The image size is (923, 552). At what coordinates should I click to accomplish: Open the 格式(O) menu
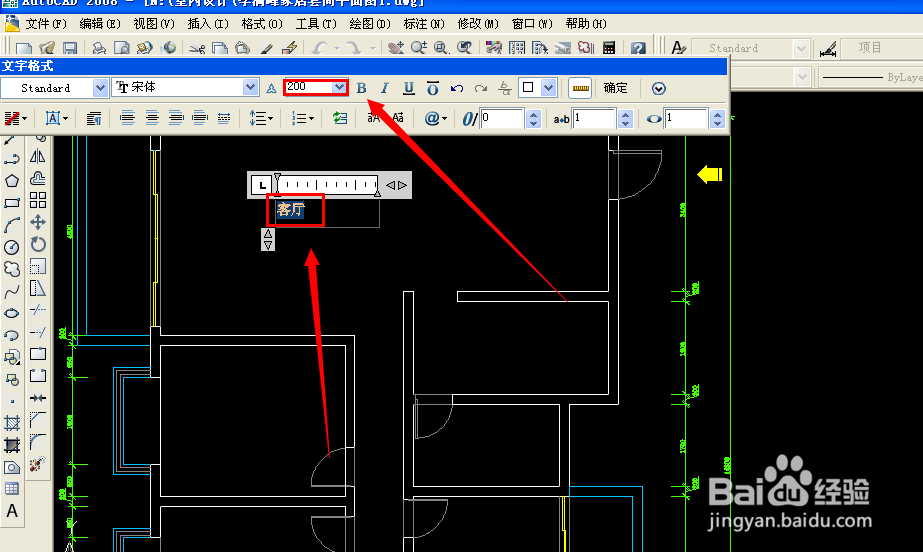[x=262, y=24]
